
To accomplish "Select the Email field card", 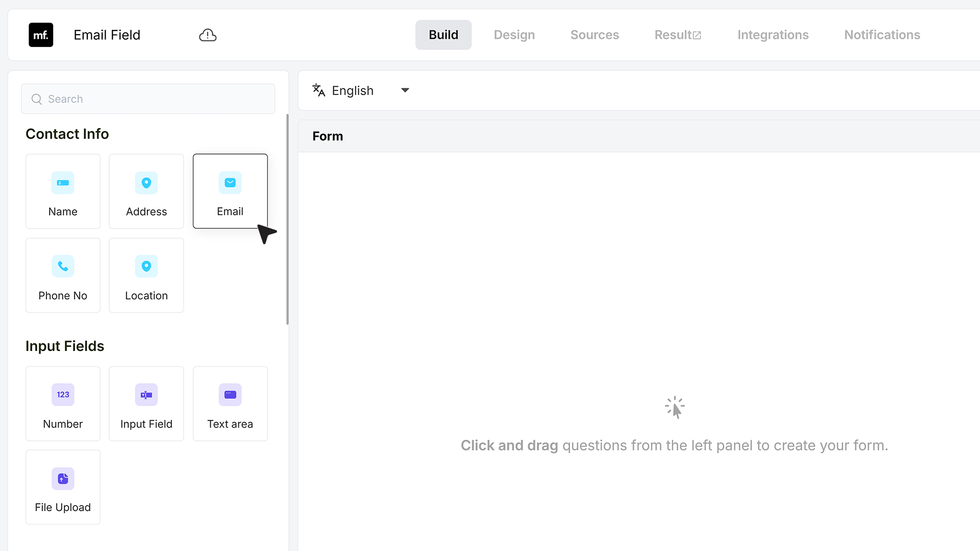I will 230,191.
